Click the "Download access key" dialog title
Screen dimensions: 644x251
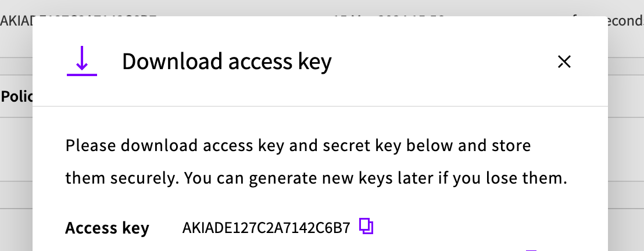[x=227, y=62]
